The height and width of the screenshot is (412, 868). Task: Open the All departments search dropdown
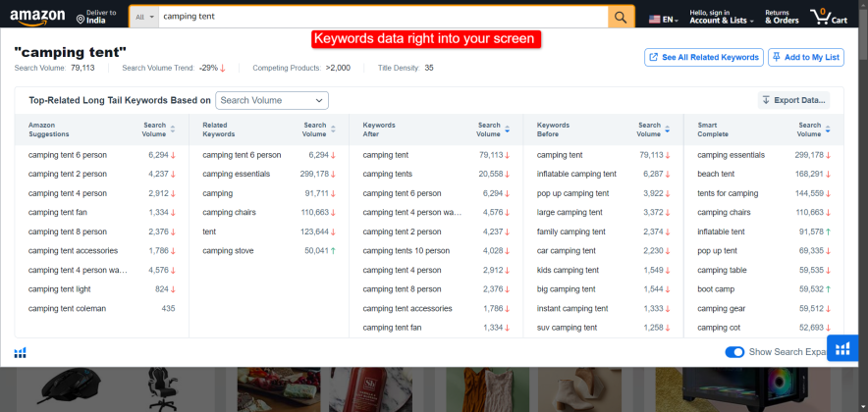click(144, 18)
